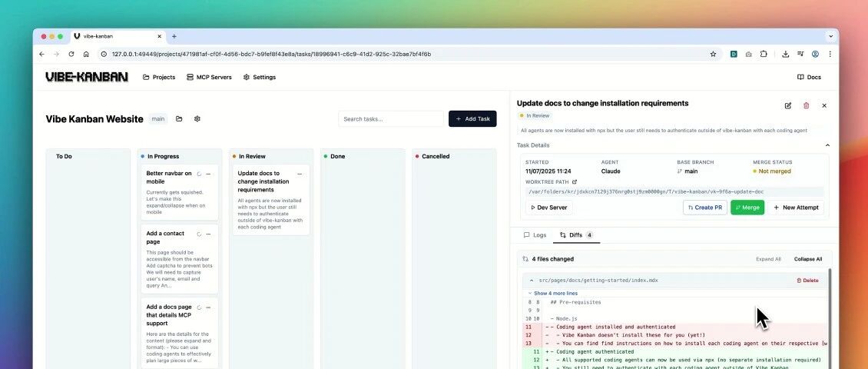Select the vibe-kanban browser tab

(x=118, y=37)
